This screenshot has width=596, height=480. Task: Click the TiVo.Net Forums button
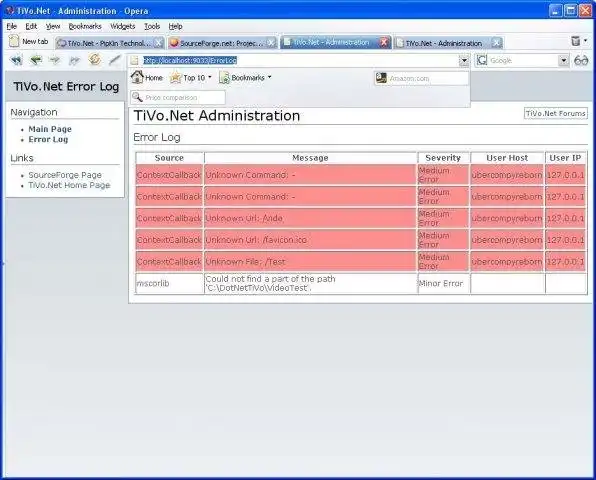[556, 113]
